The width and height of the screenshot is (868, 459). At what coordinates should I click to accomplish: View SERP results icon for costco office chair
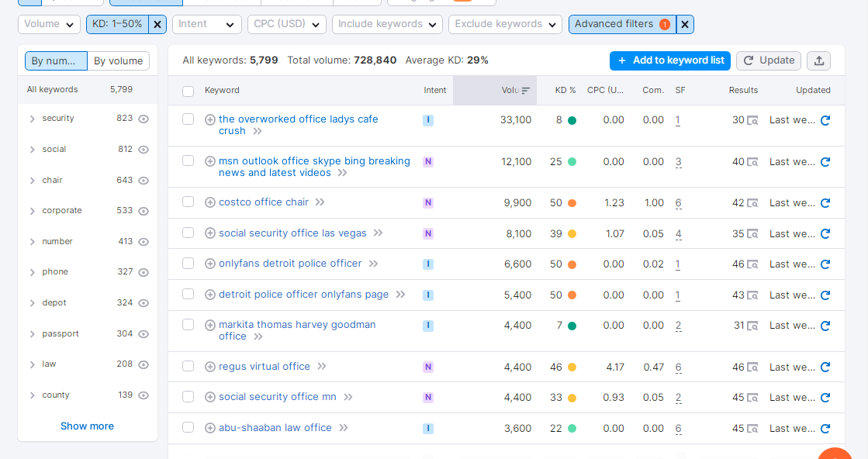pos(752,203)
